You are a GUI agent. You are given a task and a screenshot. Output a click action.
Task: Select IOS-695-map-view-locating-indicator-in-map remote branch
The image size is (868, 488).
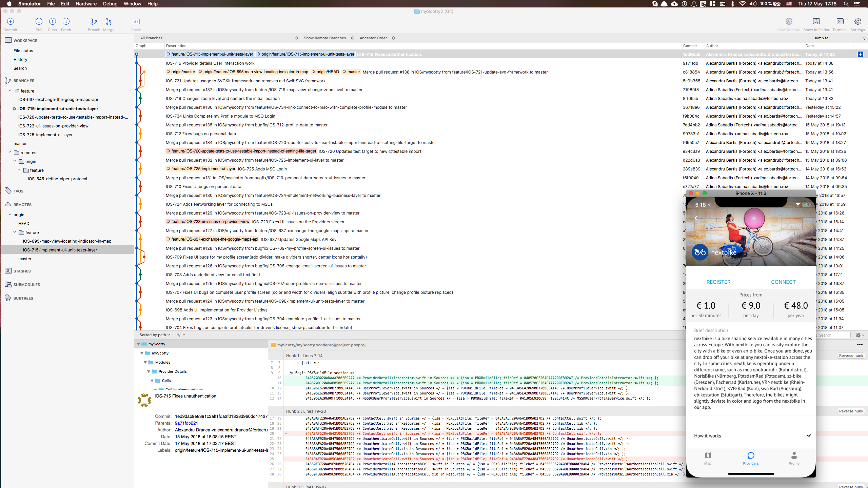(x=67, y=241)
